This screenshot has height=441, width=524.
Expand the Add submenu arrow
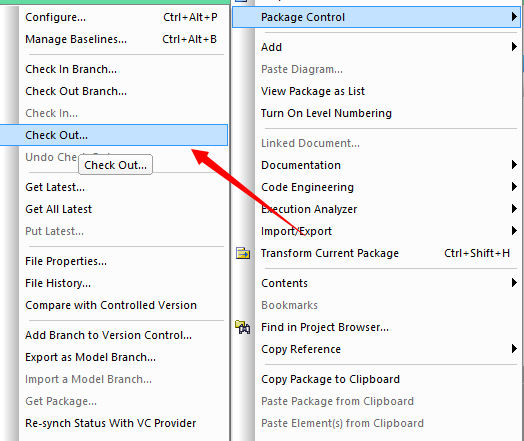(514, 47)
